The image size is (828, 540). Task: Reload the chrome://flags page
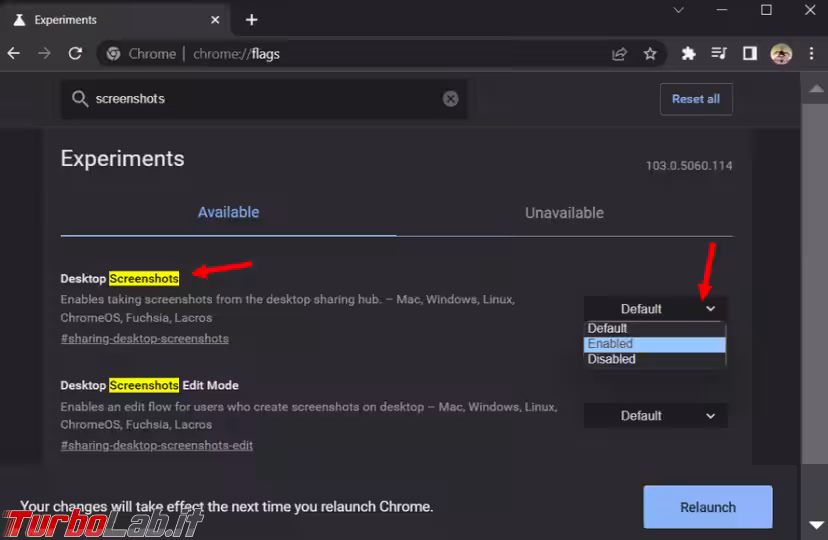[75, 53]
